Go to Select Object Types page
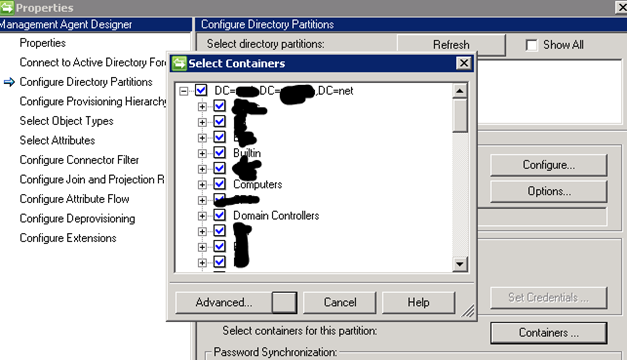627x360 pixels. [x=66, y=121]
